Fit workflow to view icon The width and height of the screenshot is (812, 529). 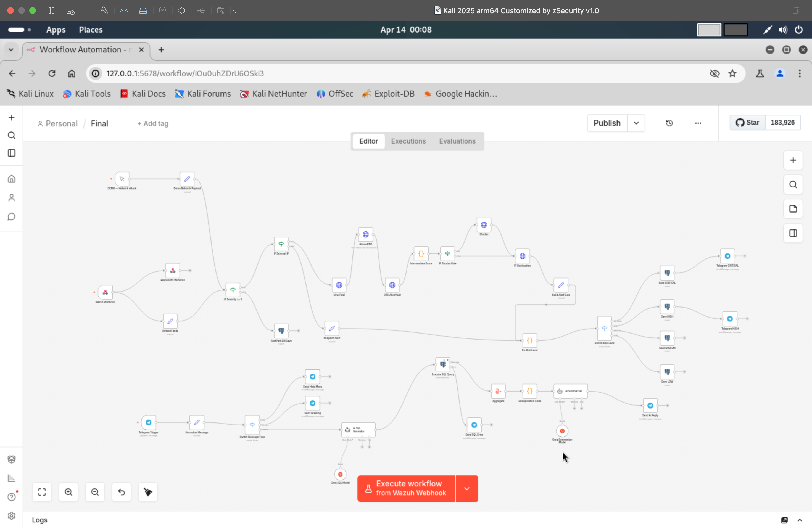(x=42, y=492)
